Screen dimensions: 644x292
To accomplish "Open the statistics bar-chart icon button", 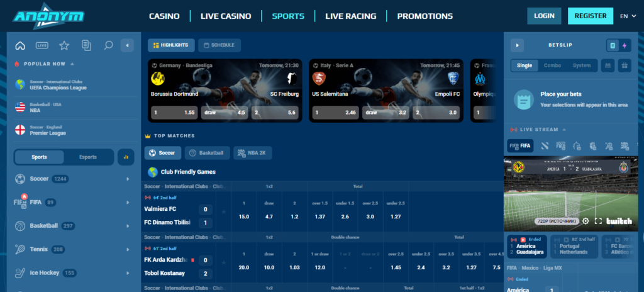I will coord(126,157).
